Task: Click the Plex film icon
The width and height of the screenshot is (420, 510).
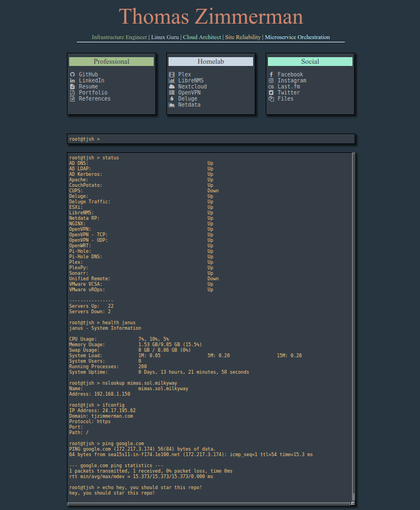Action: pyautogui.click(x=172, y=75)
